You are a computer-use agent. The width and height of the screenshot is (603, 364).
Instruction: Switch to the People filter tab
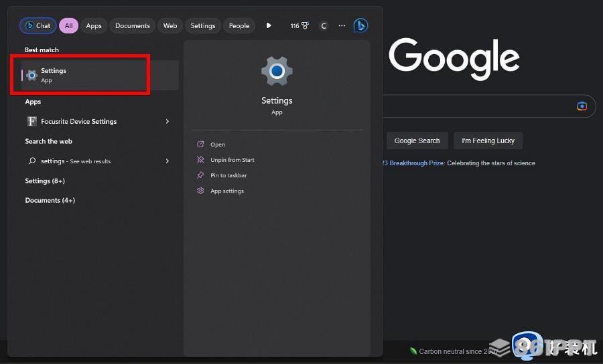click(x=239, y=25)
